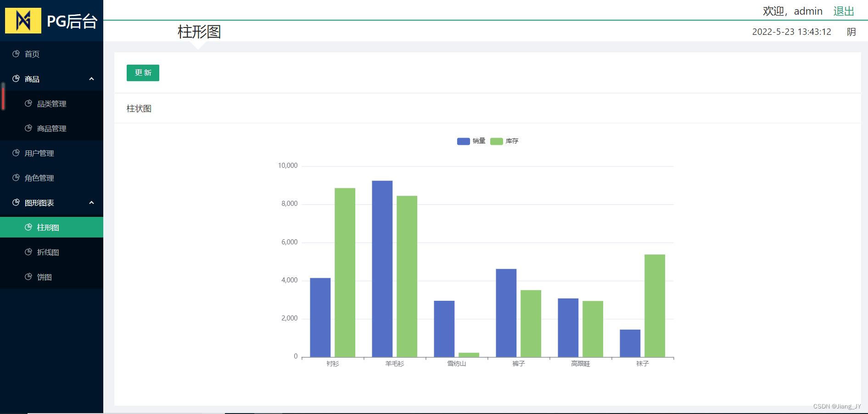This screenshot has width=868, height=414.
Task: Click the 袜子 blue 销量 bar
Action: [630, 343]
